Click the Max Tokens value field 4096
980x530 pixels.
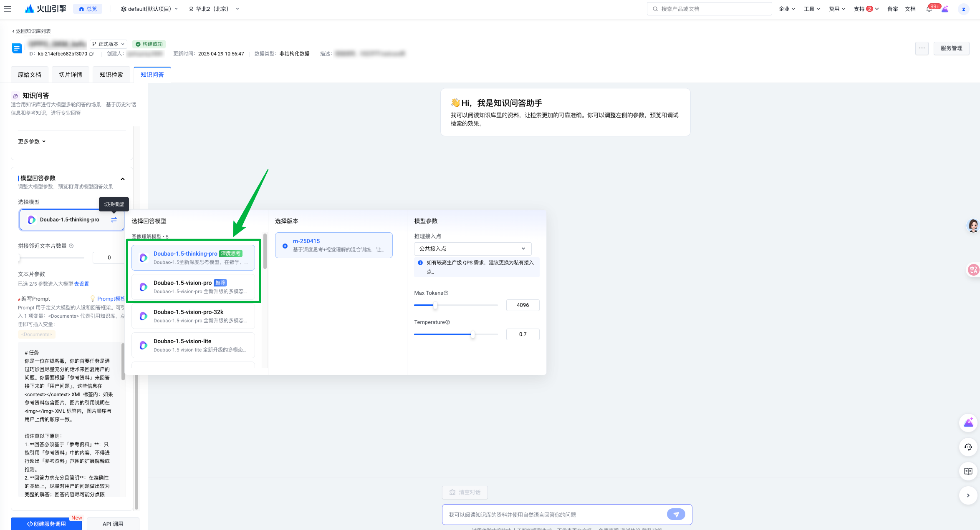(523, 305)
